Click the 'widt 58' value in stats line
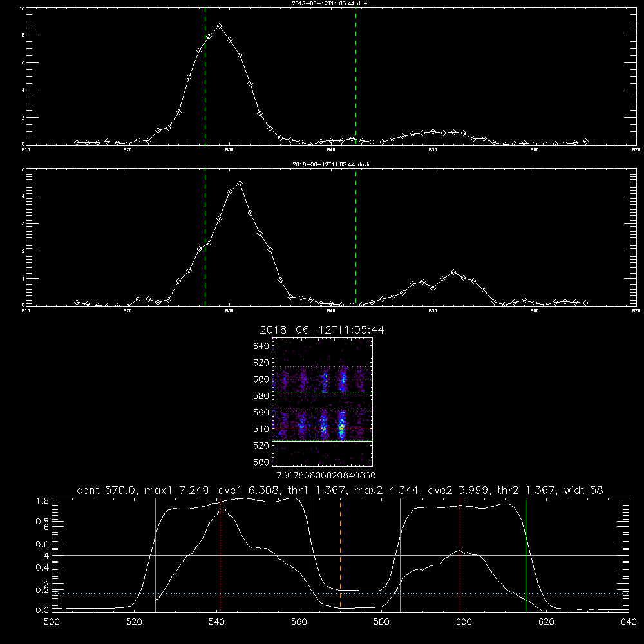Image resolution: width=644 pixels, height=644 pixels. [x=583, y=490]
